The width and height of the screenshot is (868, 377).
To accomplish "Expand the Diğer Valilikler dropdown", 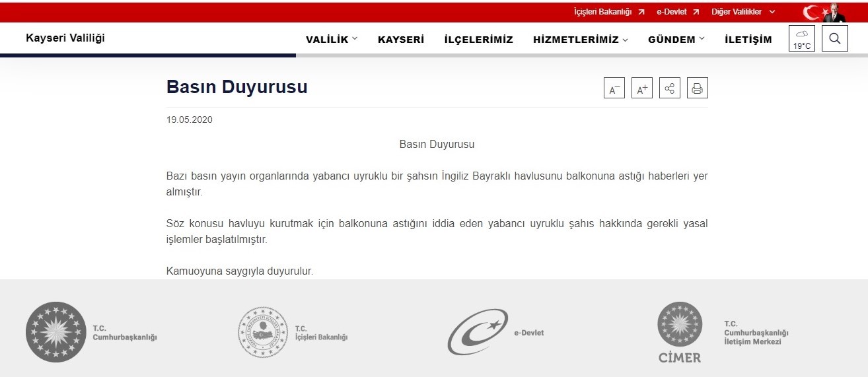I will pos(743,12).
